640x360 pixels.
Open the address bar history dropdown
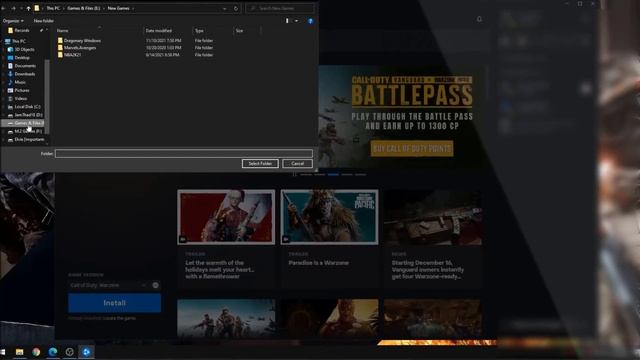coord(224,9)
